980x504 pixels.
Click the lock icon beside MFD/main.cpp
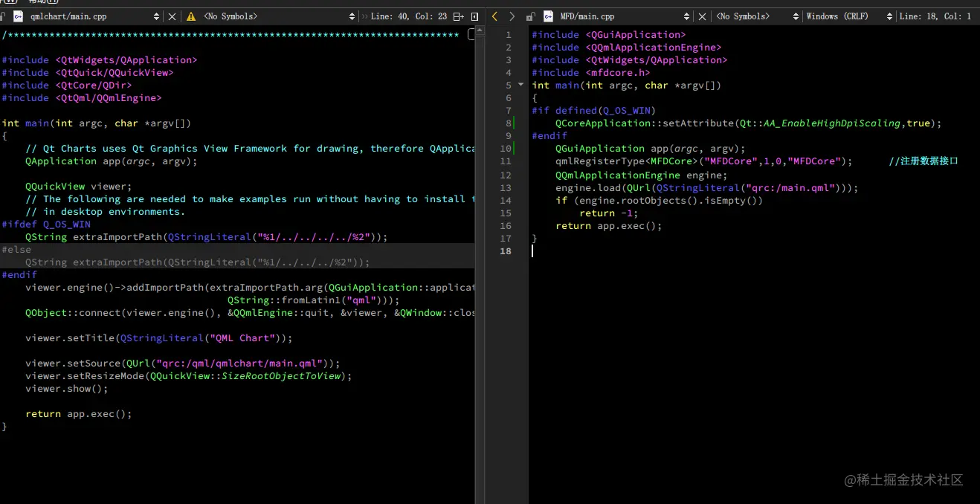click(529, 16)
